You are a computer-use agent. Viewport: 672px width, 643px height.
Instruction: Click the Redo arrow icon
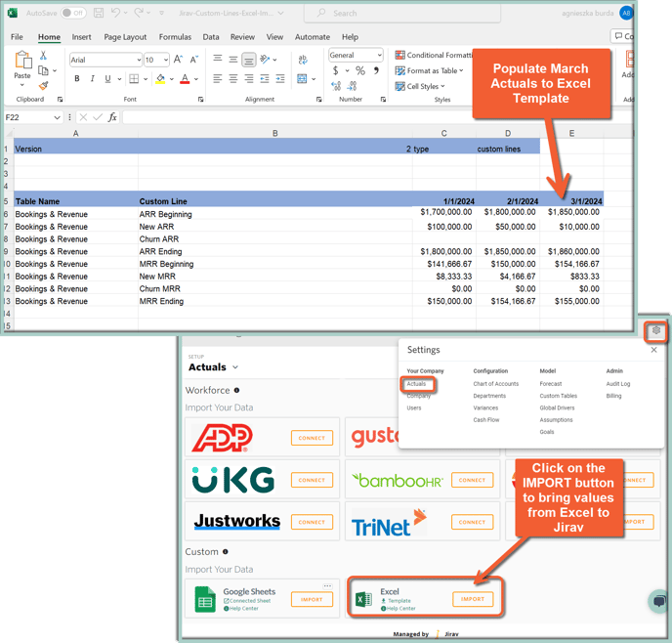pyautogui.click(x=139, y=13)
